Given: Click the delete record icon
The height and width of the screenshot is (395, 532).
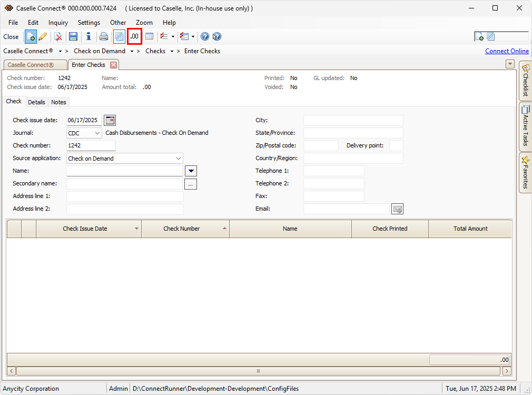Looking at the screenshot, I should point(58,37).
